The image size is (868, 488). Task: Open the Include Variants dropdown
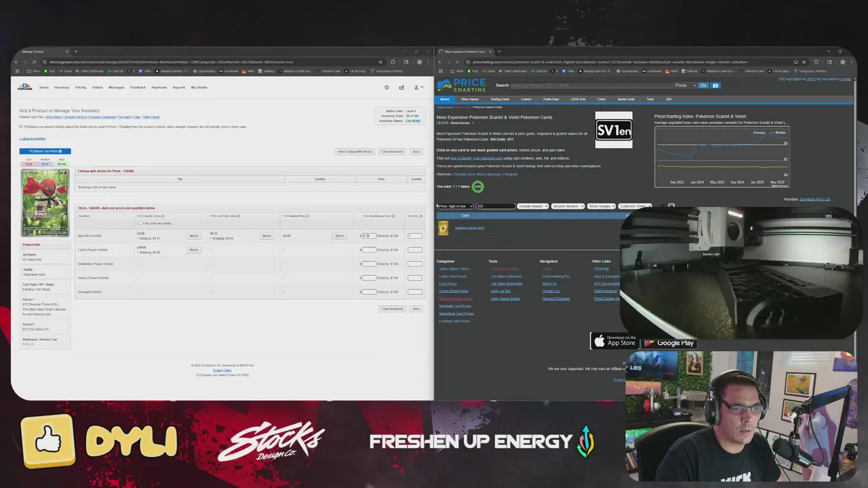tap(568, 206)
